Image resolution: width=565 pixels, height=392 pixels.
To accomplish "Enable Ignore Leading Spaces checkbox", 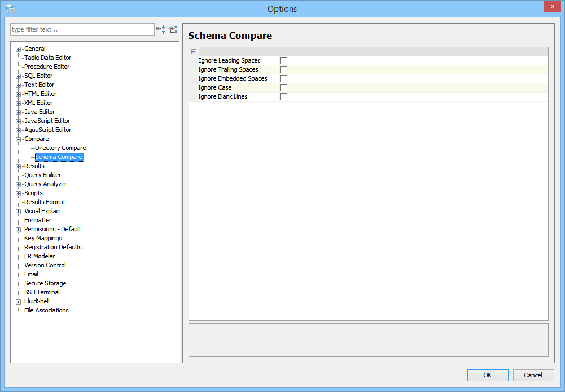I will pyautogui.click(x=283, y=60).
